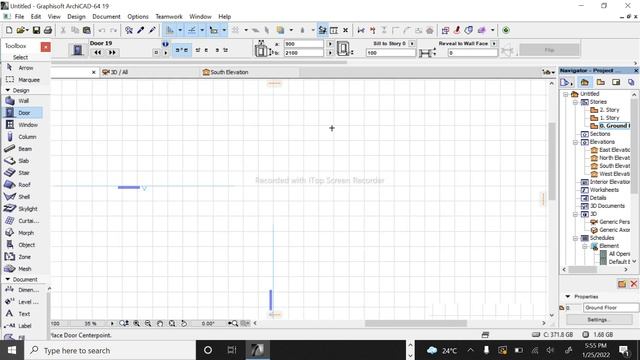640x360 pixels.
Task: Click the Navigator Settings button
Action: pos(599,320)
